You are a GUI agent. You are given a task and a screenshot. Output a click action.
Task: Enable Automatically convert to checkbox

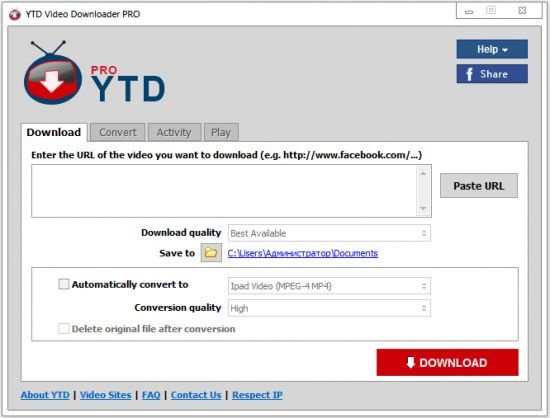(x=64, y=284)
